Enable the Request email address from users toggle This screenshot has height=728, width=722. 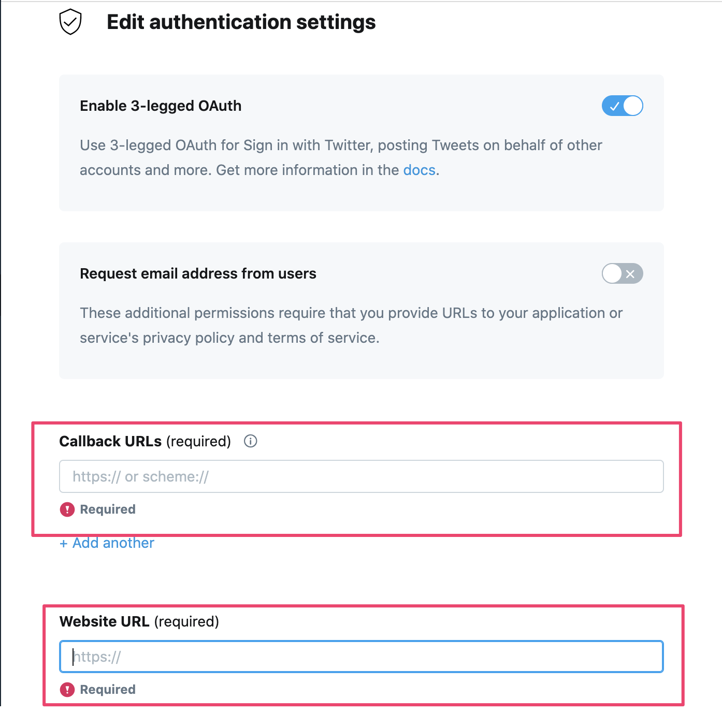622,273
